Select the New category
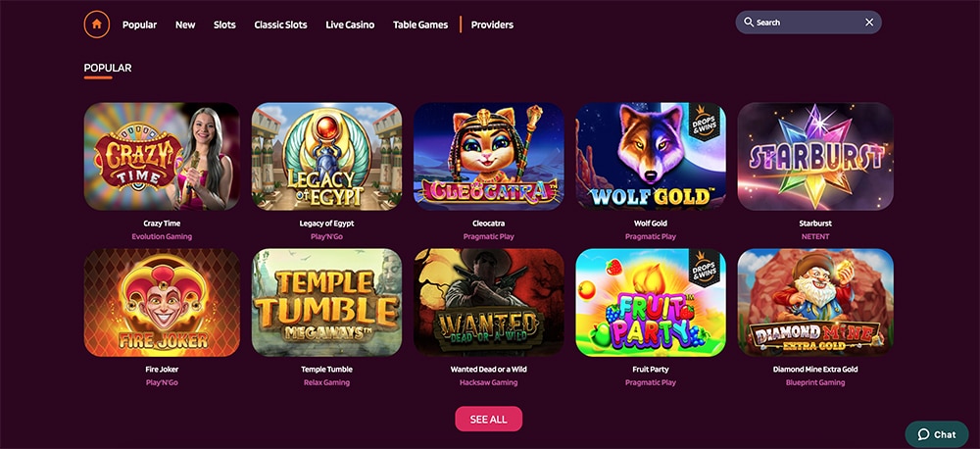This screenshot has width=980, height=449. click(185, 25)
